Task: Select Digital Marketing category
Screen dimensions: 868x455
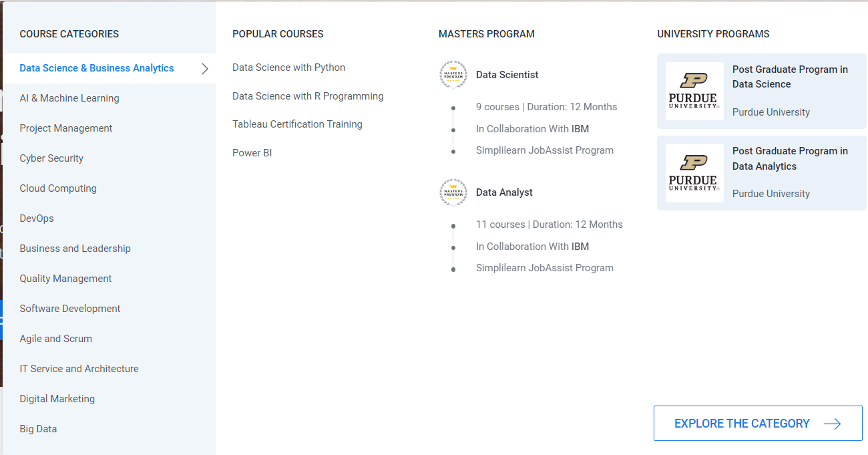Action: point(57,399)
